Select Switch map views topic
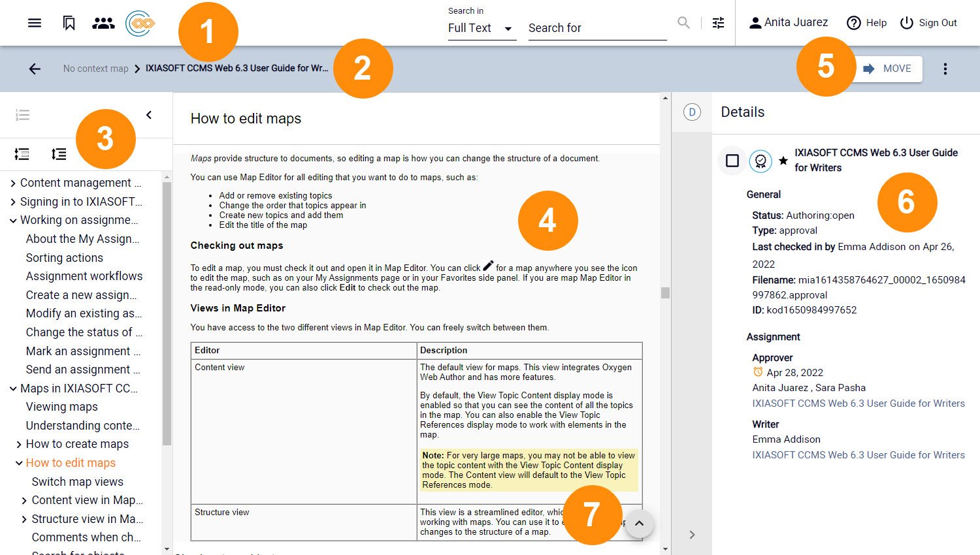The width and height of the screenshot is (980, 555). tap(78, 482)
